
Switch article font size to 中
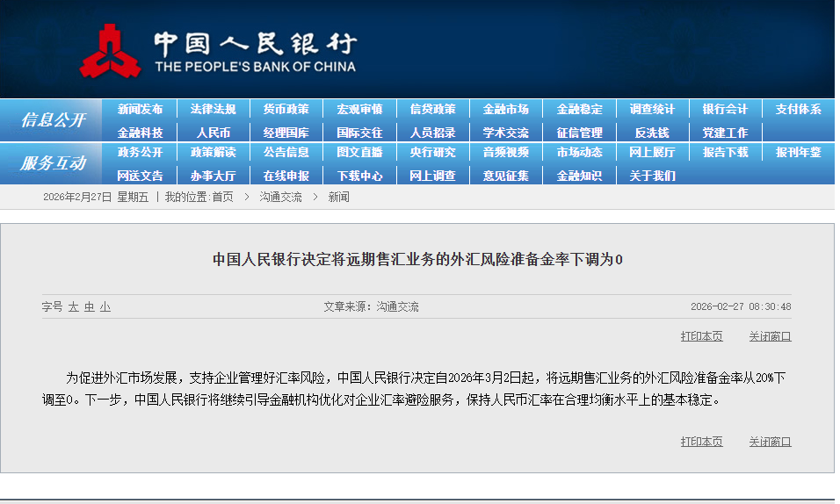[x=89, y=307]
